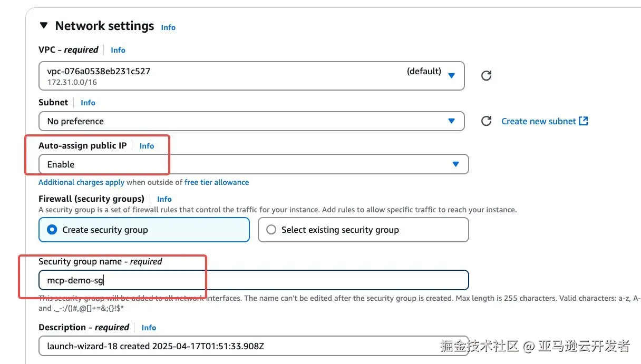Click the Security group name field
The image size is (641, 364).
point(254,280)
